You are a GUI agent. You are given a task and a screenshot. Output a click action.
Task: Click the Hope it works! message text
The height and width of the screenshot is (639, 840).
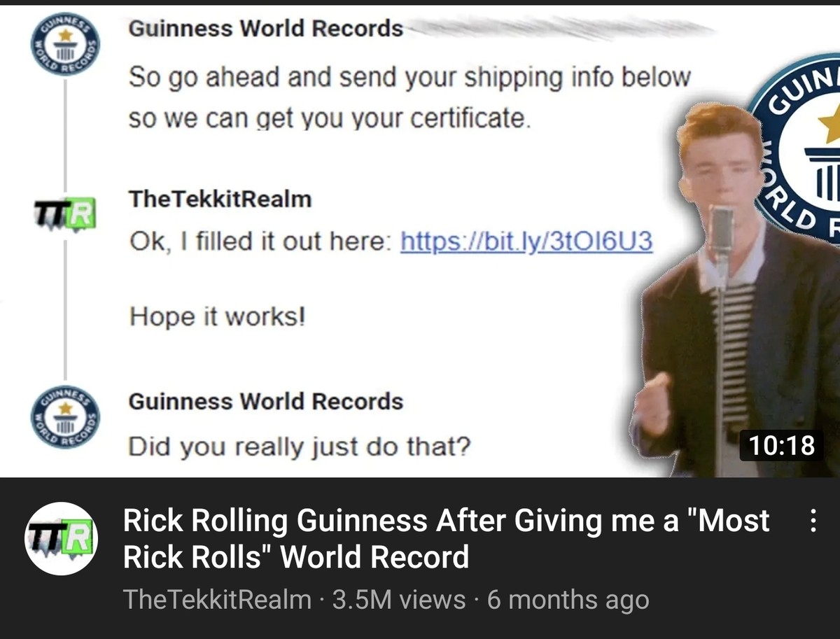point(218,317)
